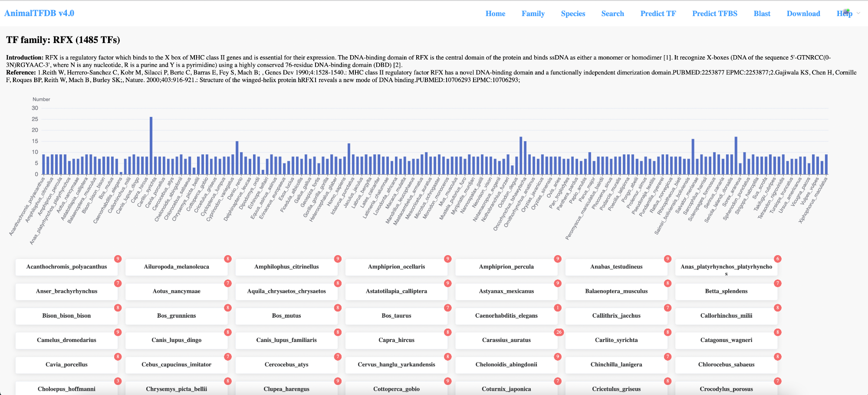Go to the Family menu item
The image size is (868, 395).
(533, 13)
